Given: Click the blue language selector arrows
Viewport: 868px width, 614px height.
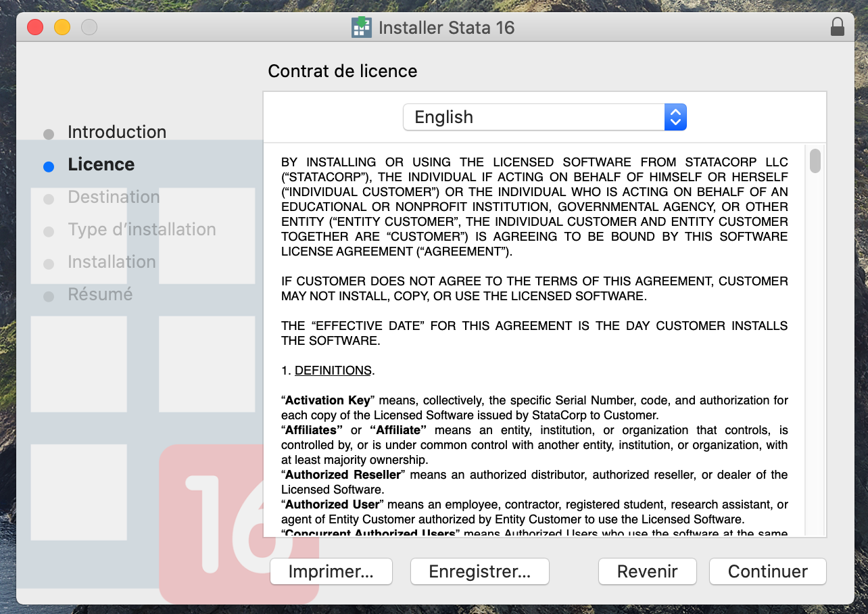Looking at the screenshot, I should click(675, 117).
